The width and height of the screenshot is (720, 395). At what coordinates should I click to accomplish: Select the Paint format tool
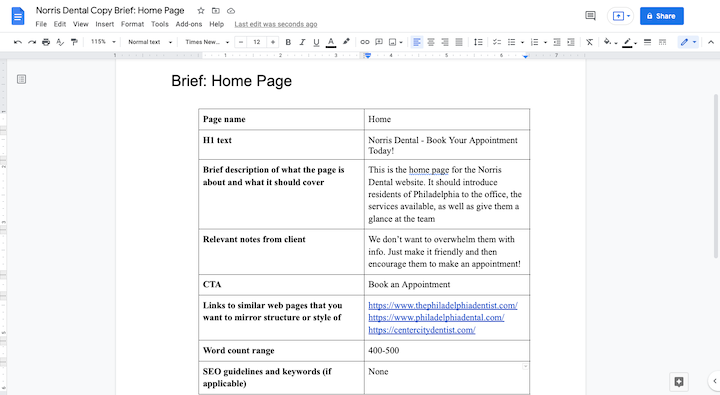pos(74,42)
